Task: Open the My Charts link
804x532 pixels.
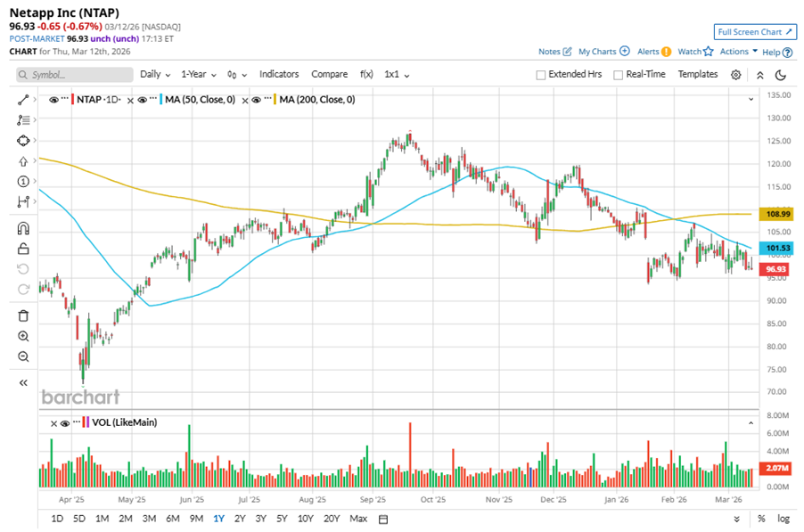Action: point(603,52)
